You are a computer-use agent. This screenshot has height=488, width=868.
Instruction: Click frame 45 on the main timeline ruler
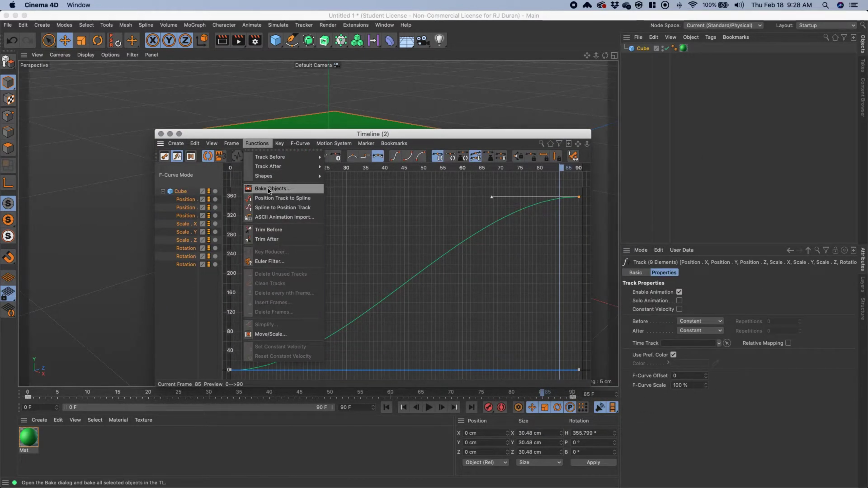[x=299, y=392]
